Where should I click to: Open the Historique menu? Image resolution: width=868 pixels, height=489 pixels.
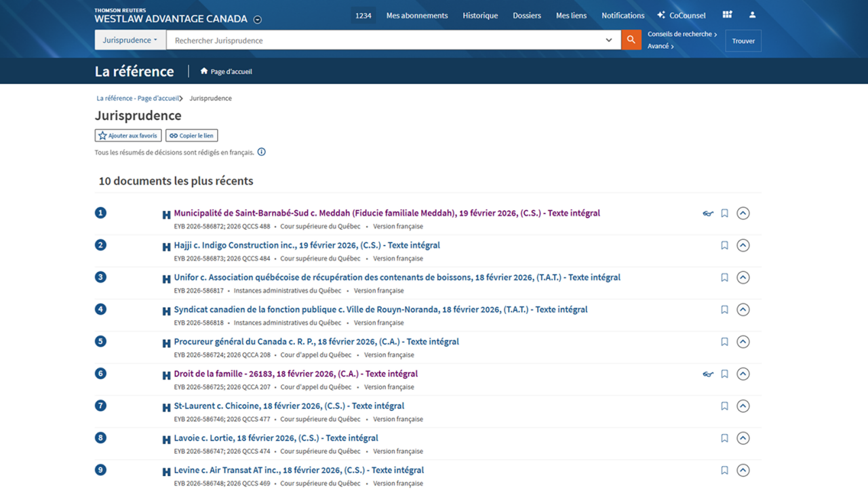[x=480, y=15]
